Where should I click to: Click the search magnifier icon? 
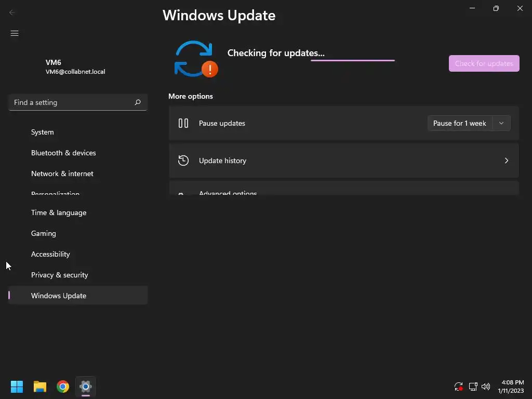pyautogui.click(x=137, y=102)
